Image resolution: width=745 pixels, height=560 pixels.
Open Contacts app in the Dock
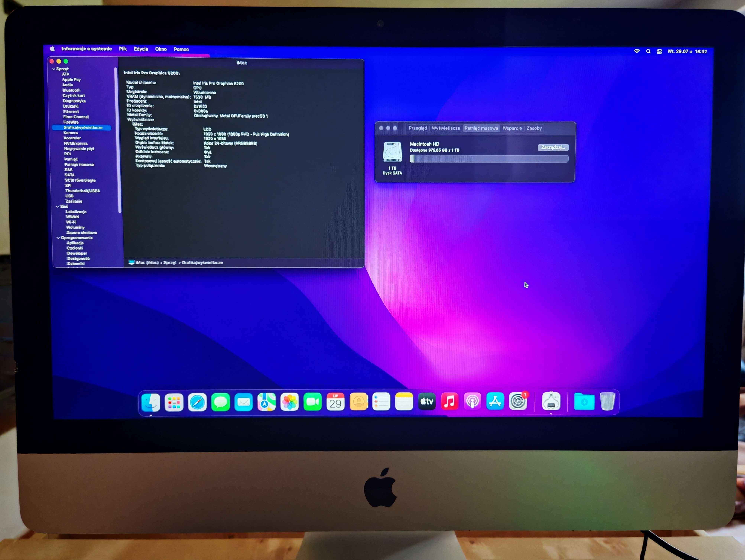click(x=359, y=402)
